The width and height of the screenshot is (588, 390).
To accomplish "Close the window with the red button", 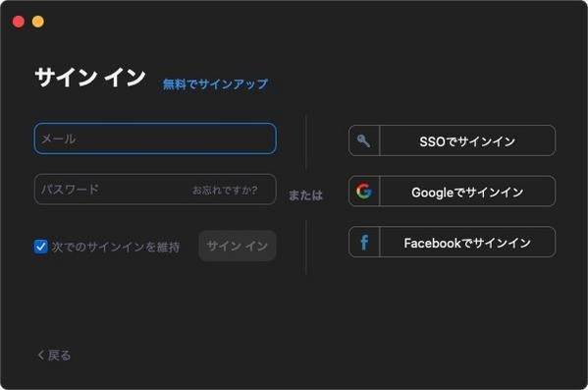I will pyautogui.click(x=19, y=22).
